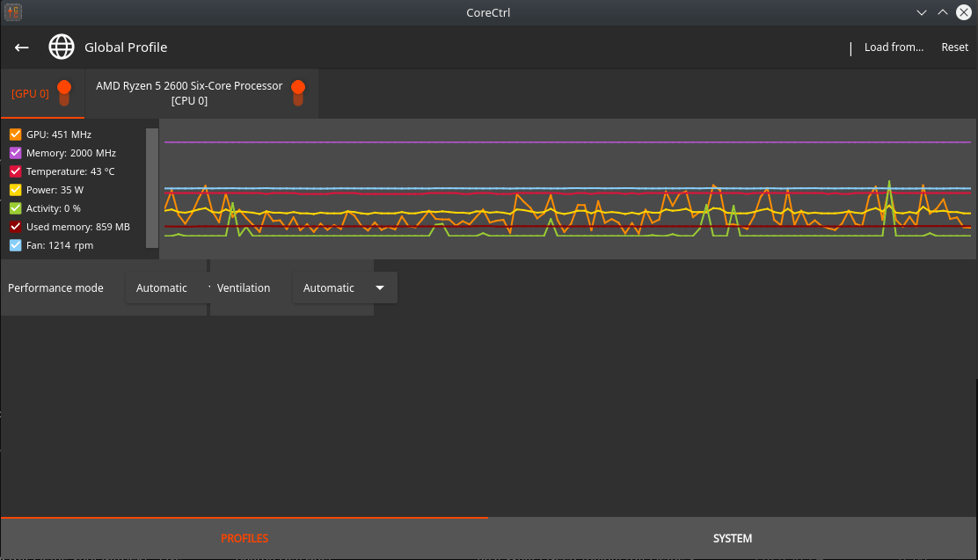Image resolution: width=978 pixels, height=560 pixels.
Task: Toggle the GPU 0 orange switch
Action: pos(63,92)
